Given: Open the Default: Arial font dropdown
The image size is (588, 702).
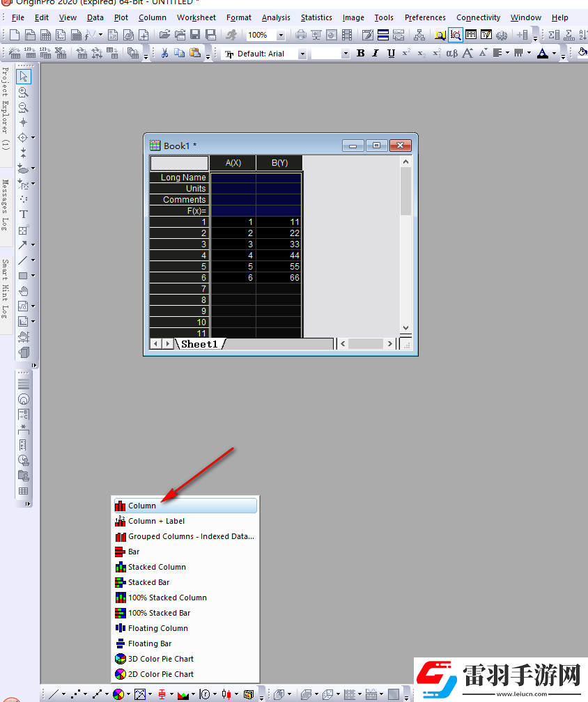Looking at the screenshot, I should [302, 54].
